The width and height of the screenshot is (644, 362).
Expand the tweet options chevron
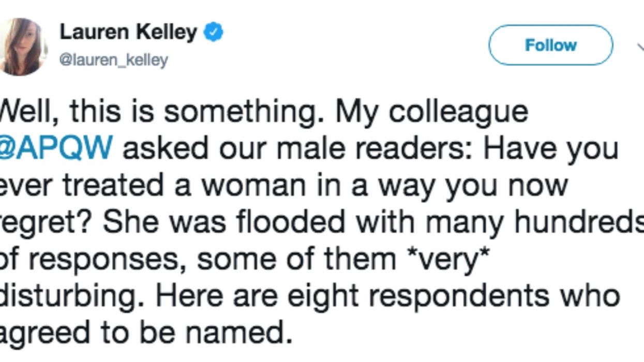639,46
